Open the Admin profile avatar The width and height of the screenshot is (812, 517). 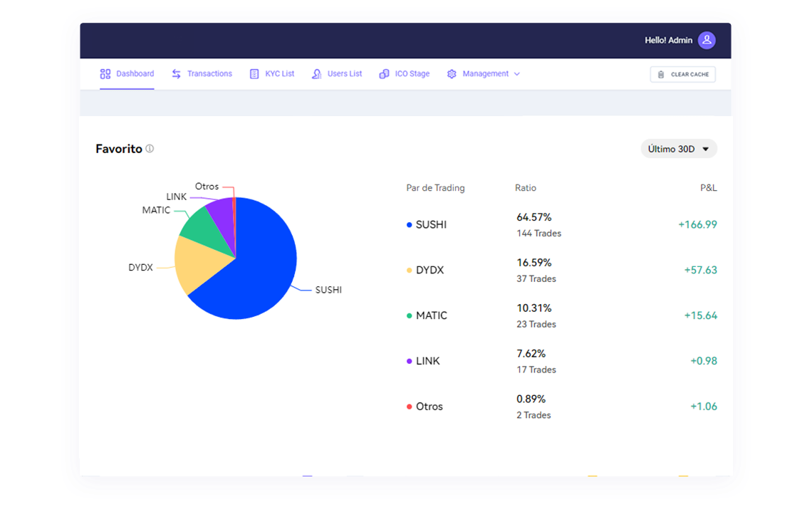tap(707, 41)
